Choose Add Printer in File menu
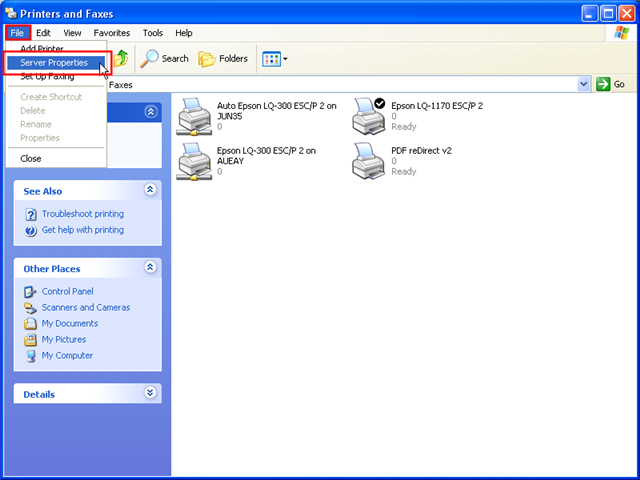Viewport: 640px width, 480px height. pos(42,48)
